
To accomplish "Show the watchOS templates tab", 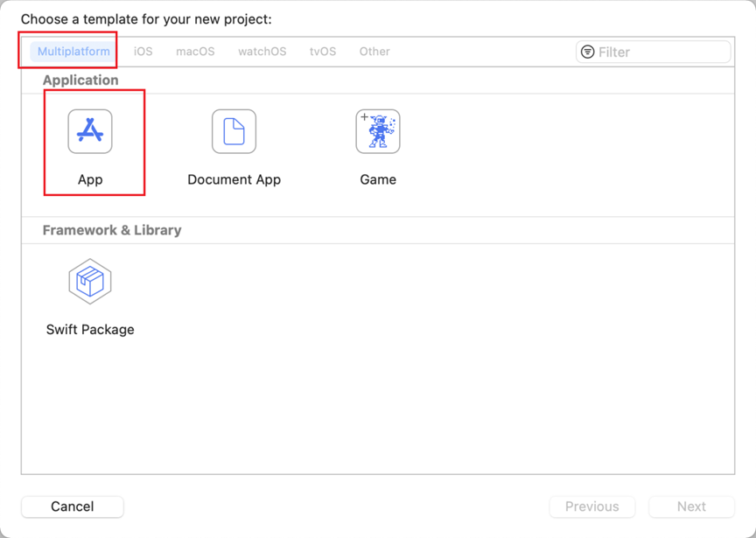I will coord(262,52).
